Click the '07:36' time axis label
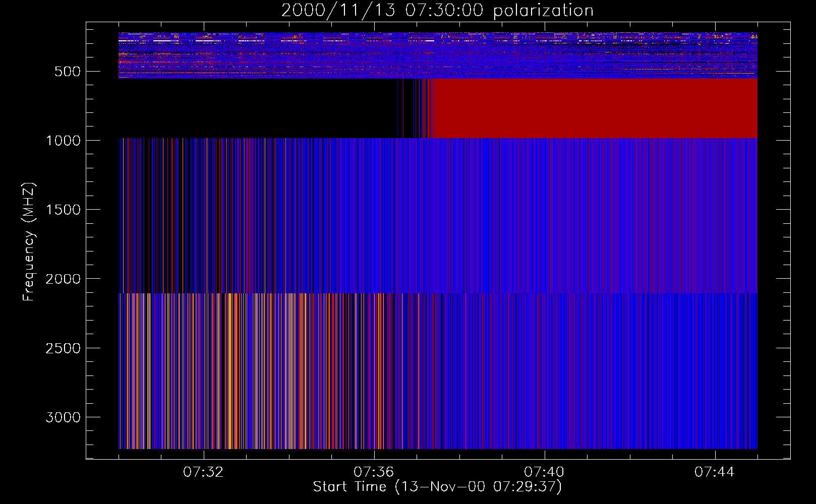The height and width of the screenshot is (504, 816). 374,472
